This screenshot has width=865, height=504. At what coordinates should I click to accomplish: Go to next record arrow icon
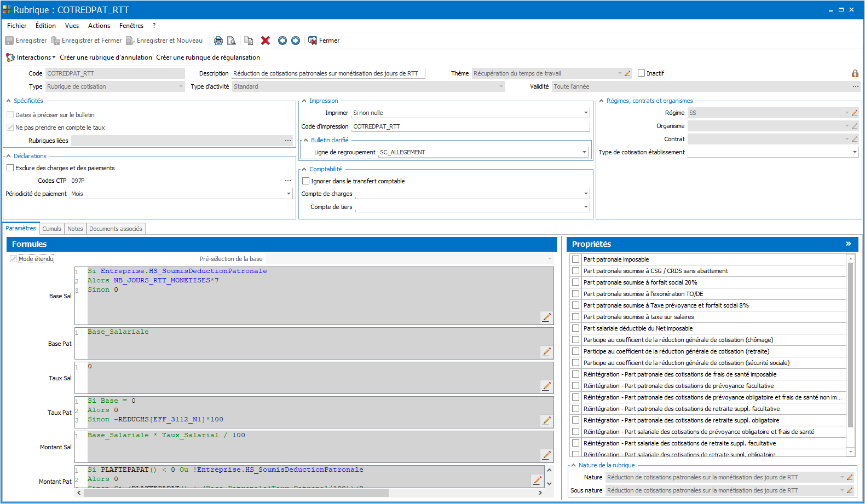tap(296, 40)
